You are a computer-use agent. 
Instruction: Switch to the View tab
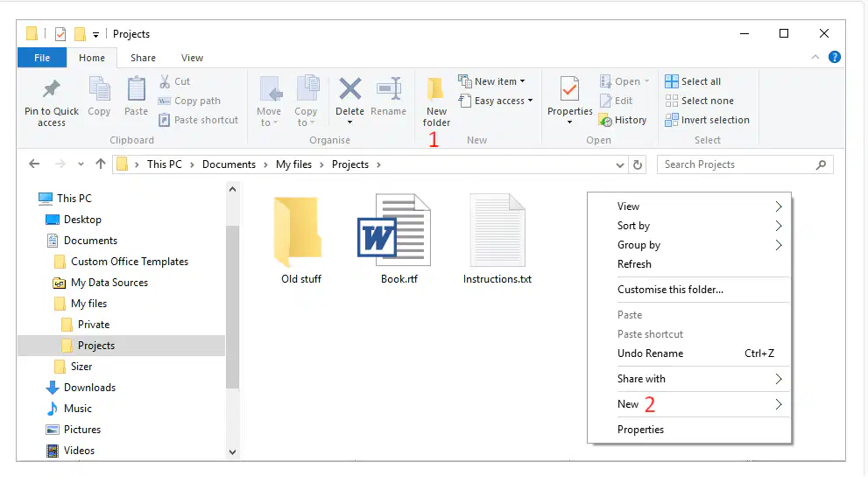coord(192,58)
